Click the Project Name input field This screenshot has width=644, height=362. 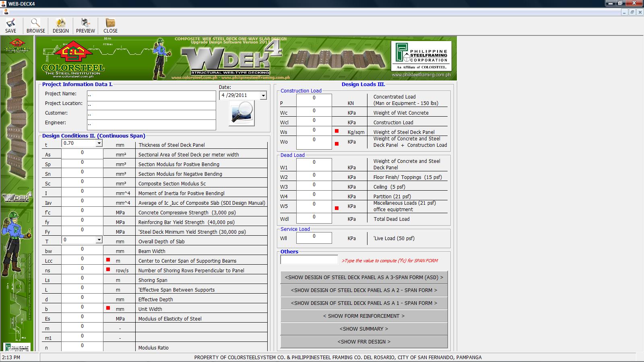coord(151,96)
